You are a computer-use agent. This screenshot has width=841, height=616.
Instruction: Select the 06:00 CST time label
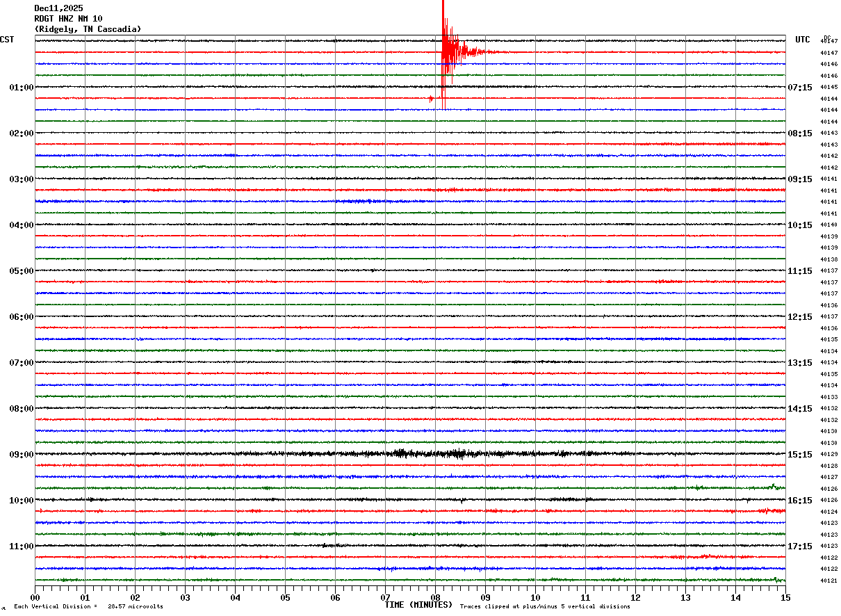tap(22, 317)
